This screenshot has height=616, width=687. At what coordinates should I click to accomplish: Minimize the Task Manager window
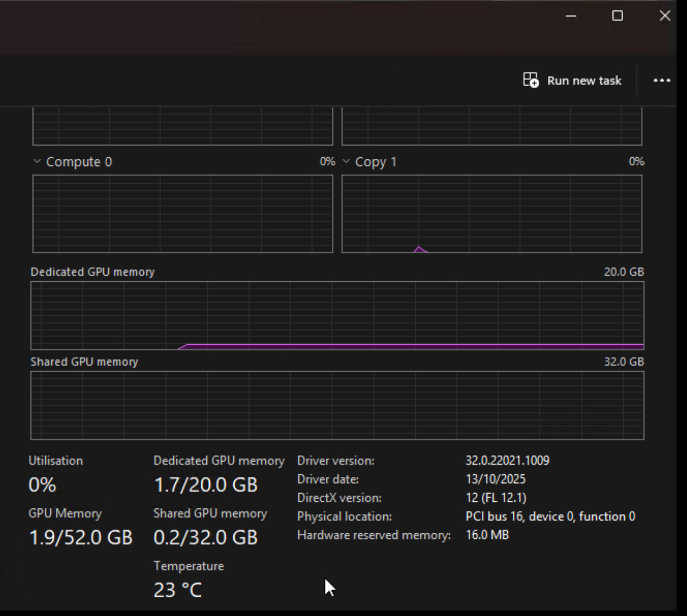click(x=571, y=16)
